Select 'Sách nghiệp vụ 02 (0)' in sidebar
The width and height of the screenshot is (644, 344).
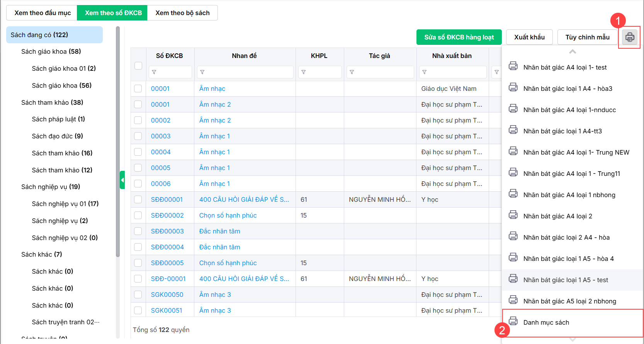point(65,238)
